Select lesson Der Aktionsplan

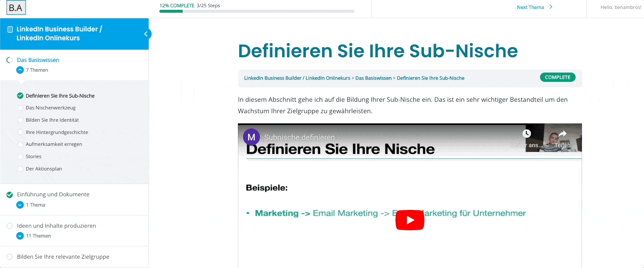[x=44, y=169]
